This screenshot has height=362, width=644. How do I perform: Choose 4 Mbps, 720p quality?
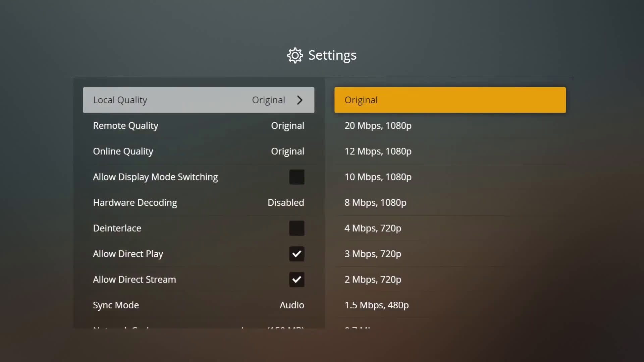450,228
